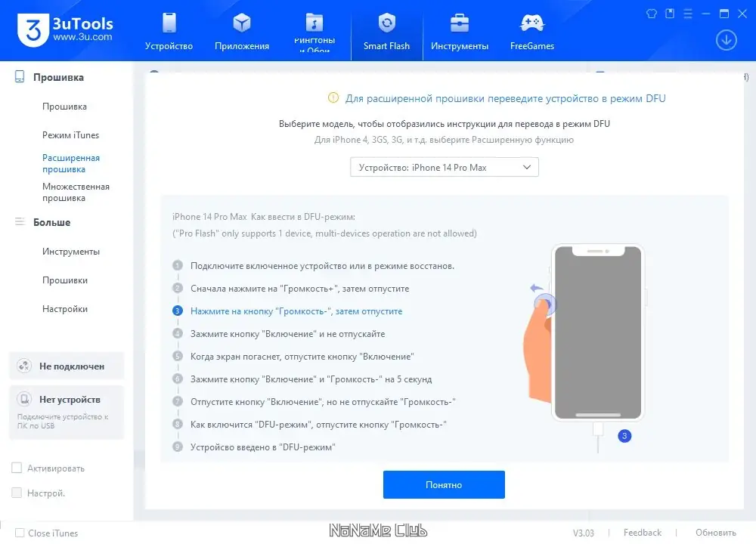Tick the Настрой. checkbox
Image resolution: width=756 pixels, height=544 pixels.
pyautogui.click(x=17, y=493)
